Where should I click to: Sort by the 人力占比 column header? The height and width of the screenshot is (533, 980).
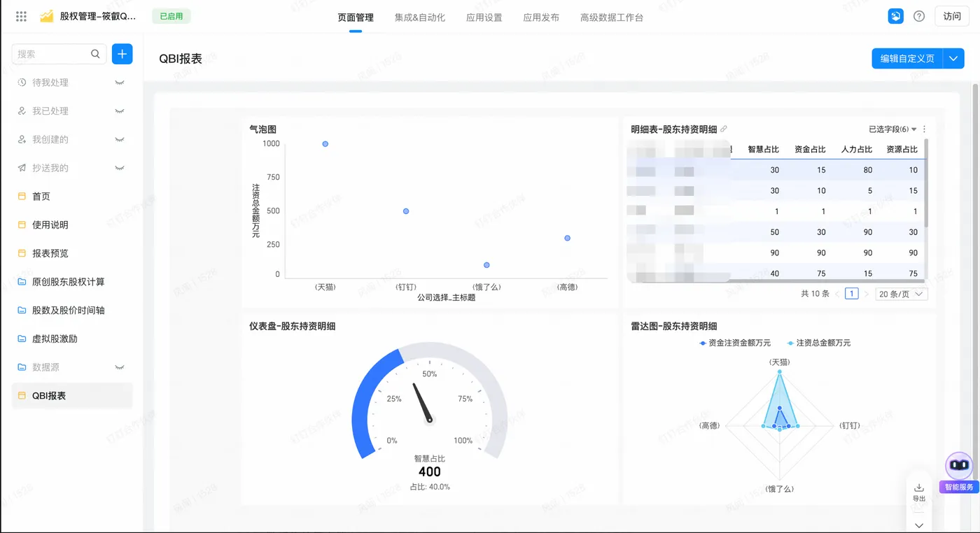click(x=856, y=149)
